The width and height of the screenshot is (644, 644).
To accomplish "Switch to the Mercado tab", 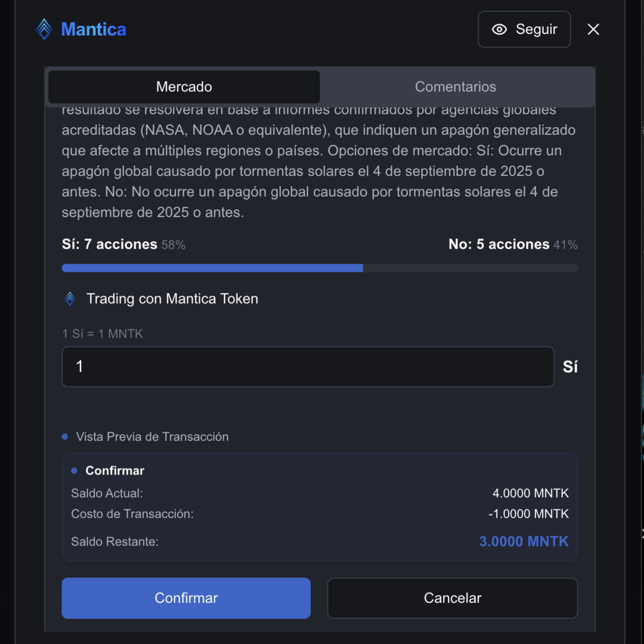I will tap(184, 87).
